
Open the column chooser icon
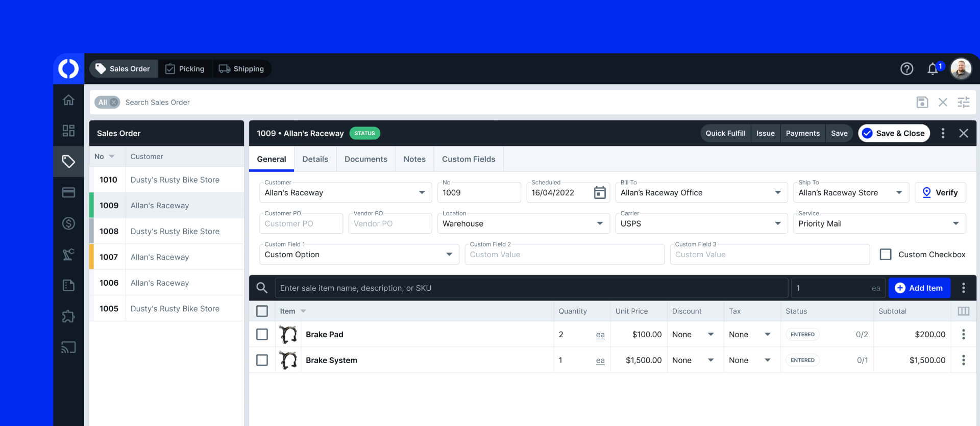[964, 311]
